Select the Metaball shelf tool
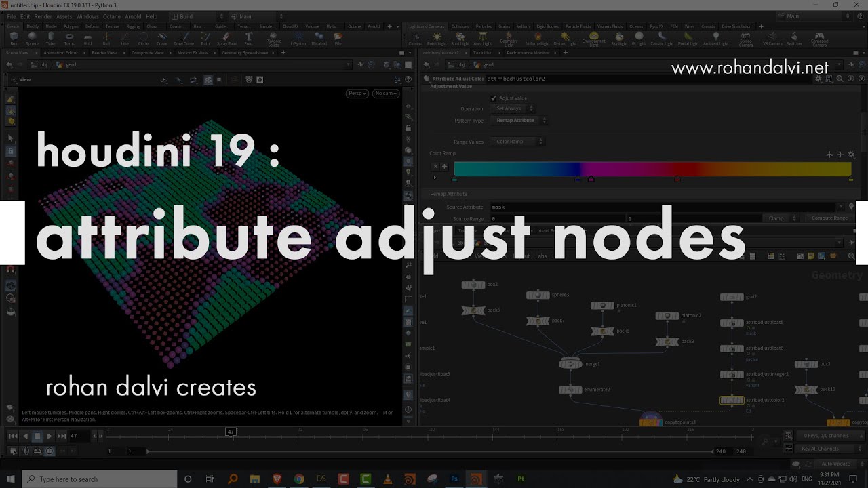 [319, 38]
